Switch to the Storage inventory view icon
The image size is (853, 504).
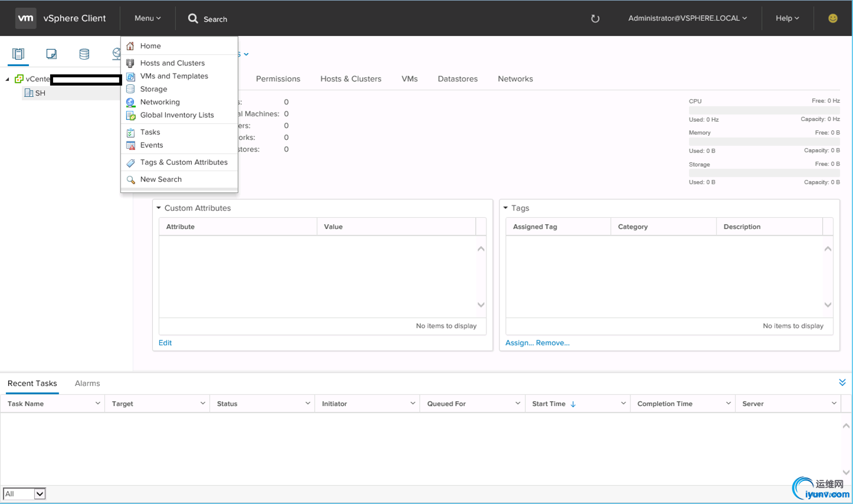84,54
